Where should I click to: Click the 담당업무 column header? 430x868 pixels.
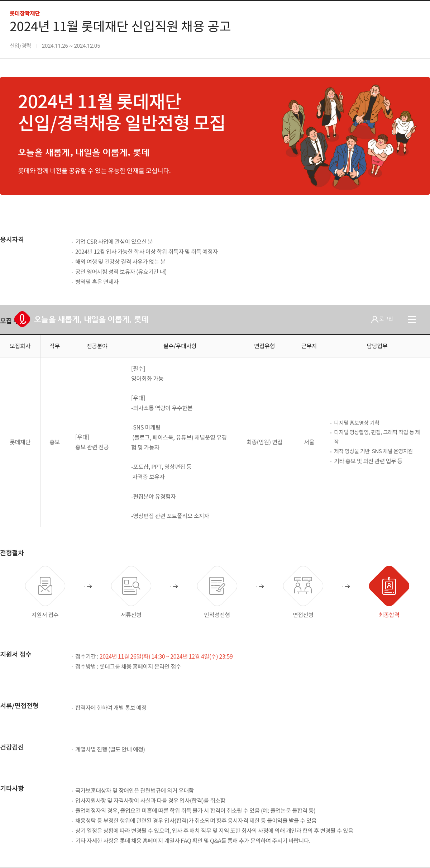coord(377,346)
